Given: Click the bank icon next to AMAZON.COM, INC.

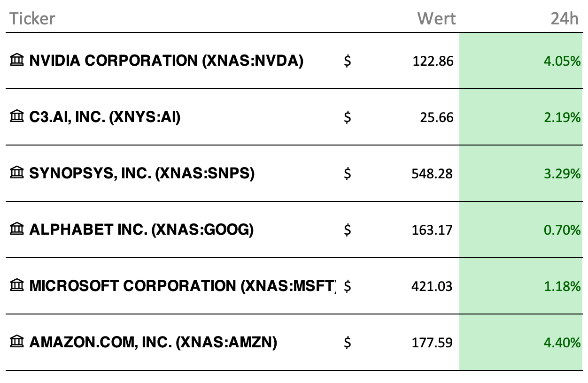Looking at the screenshot, I should pos(17,342).
